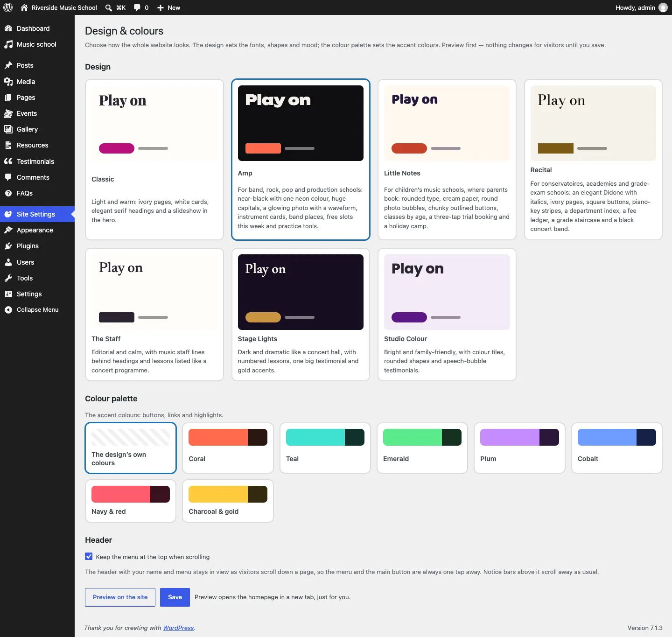
Task: Open Site Settings menu label
Action: [36, 214]
